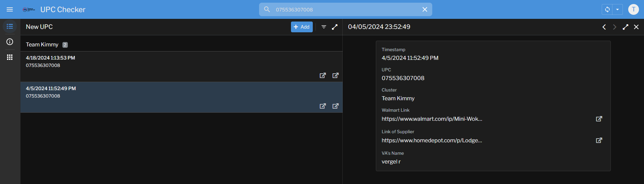Image resolution: width=644 pixels, height=184 pixels.
Task: Open second link icon of 4/18/2024 row
Action: (336, 75)
